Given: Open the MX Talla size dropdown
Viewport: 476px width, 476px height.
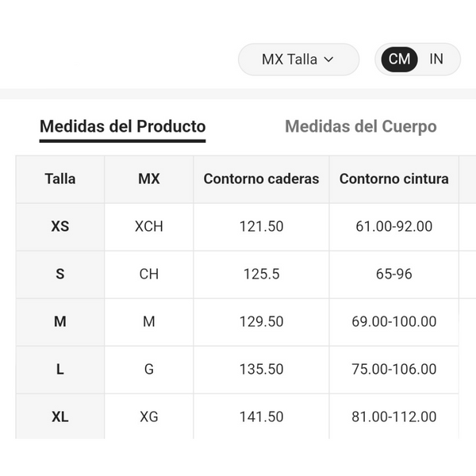Looking at the screenshot, I should pyautogui.click(x=299, y=59).
